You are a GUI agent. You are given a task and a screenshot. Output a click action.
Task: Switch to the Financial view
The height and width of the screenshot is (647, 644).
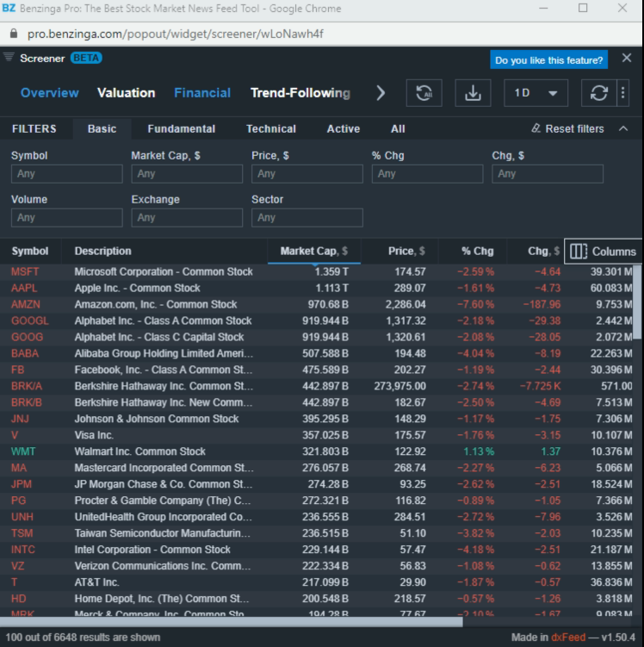pos(202,93)
